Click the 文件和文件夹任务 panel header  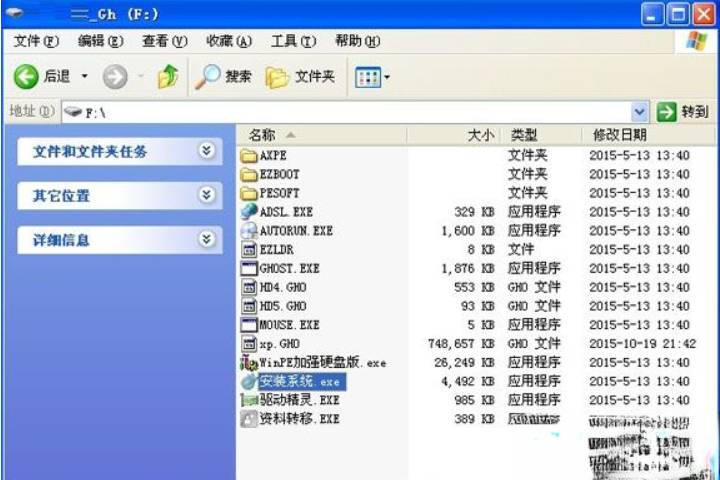click(119, 151)
